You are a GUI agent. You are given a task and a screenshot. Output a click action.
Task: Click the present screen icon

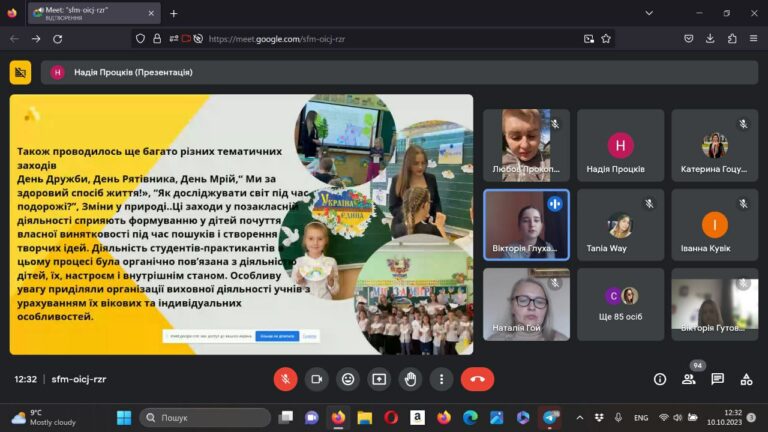(379, 379)
